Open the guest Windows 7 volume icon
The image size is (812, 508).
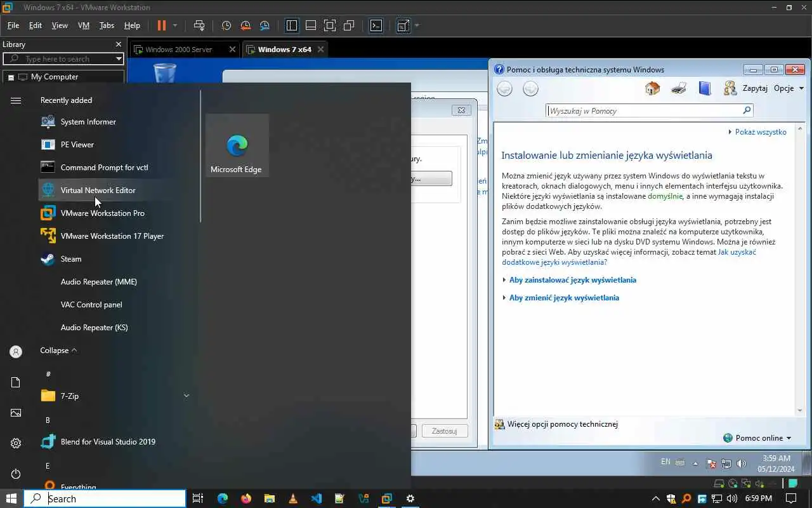click(742, 464)
